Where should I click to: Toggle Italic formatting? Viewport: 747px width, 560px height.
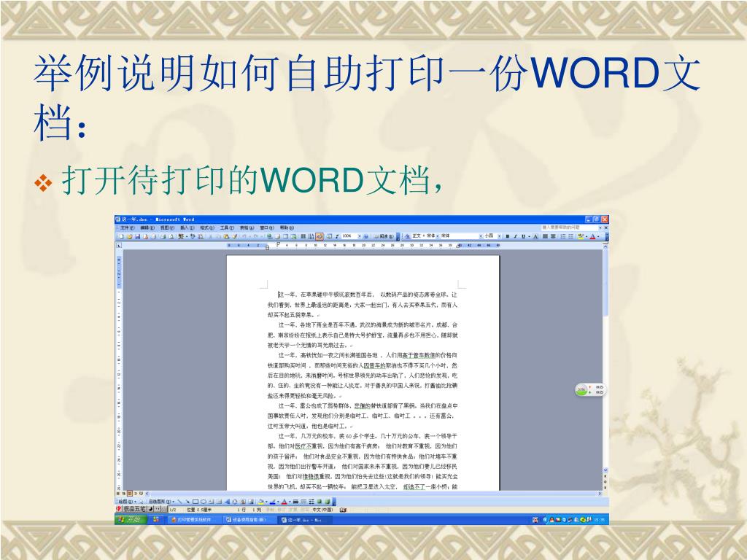516,236
